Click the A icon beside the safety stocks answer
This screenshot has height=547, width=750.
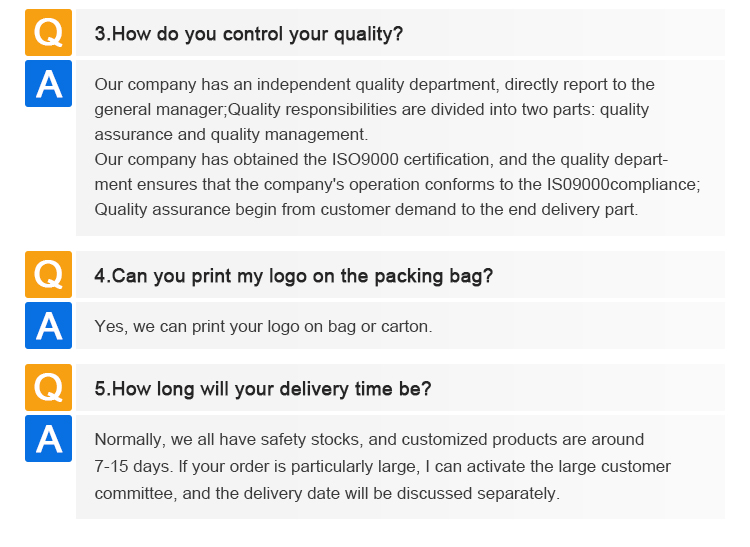coord(48,438)
